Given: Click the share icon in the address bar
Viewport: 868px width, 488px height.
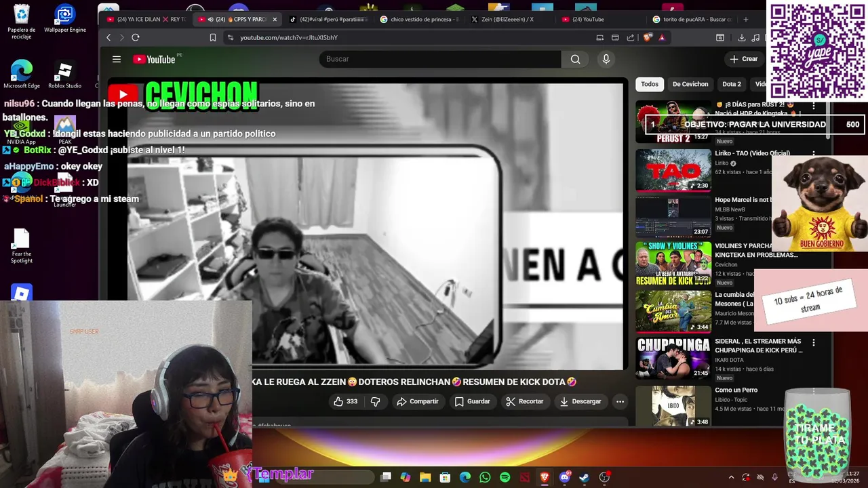Looking at the screenshot, I should point(631,37).
